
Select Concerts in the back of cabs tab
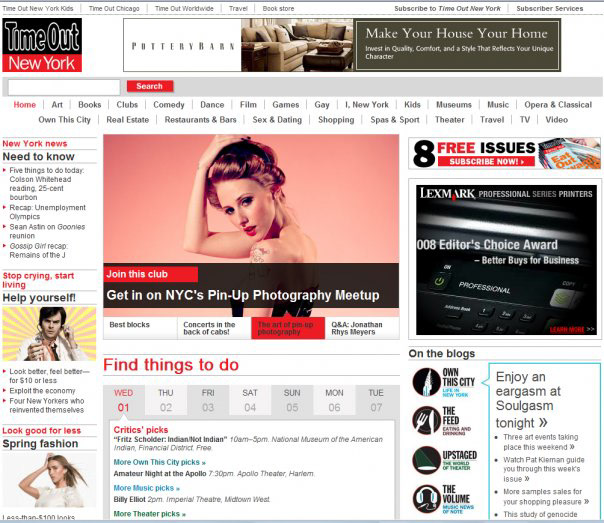(214, 328)
